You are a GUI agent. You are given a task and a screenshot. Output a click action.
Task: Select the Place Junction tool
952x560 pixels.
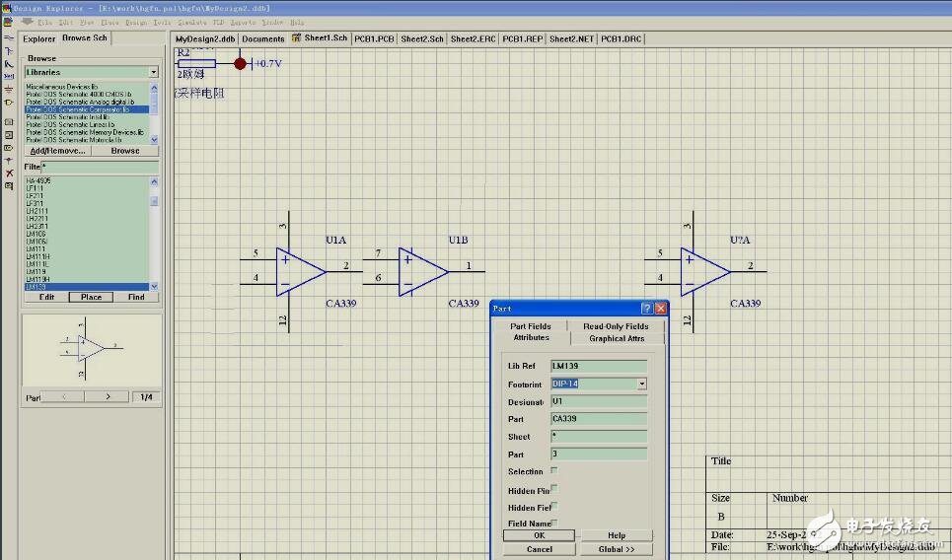[x=9, y=160]
